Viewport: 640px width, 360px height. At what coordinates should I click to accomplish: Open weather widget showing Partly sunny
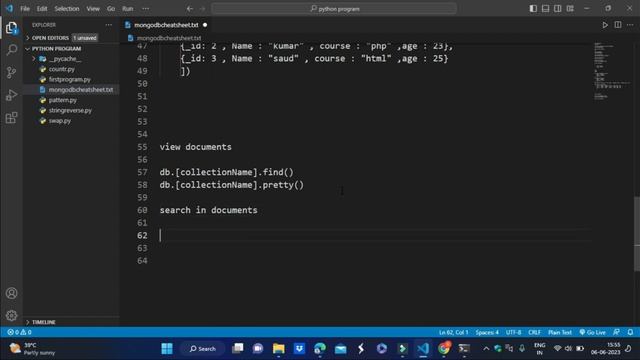(x=33, y=349)
